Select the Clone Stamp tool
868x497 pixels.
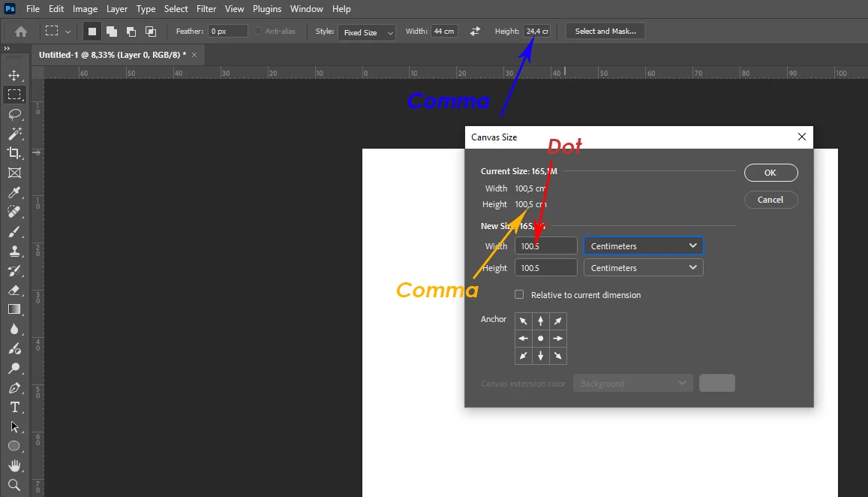coord(14,251)
